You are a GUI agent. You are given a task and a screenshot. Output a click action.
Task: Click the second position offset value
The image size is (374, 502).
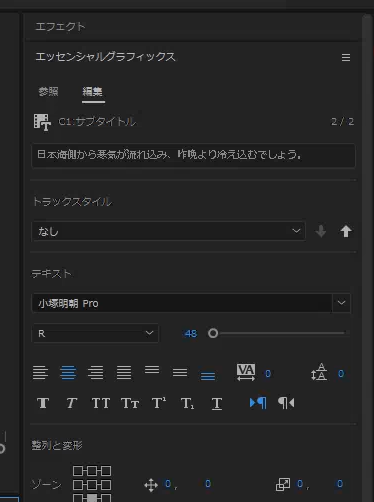pyautogui.click(x=208, y=484)
